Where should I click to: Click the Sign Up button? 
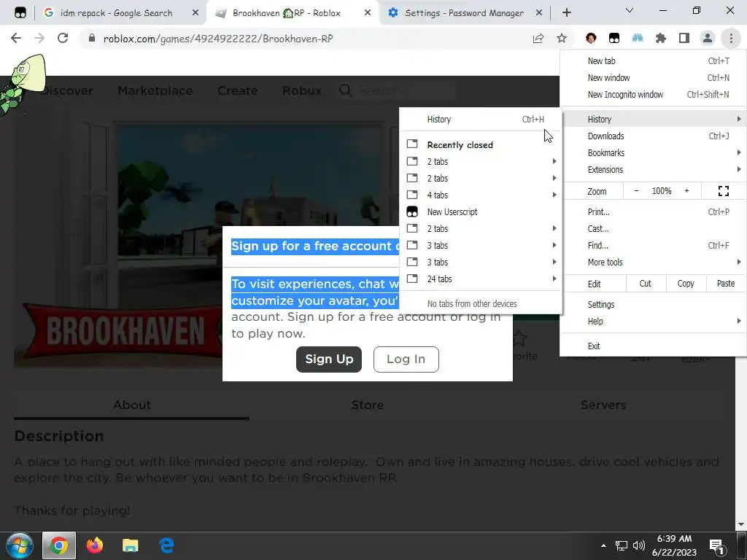tap(329, 359)
